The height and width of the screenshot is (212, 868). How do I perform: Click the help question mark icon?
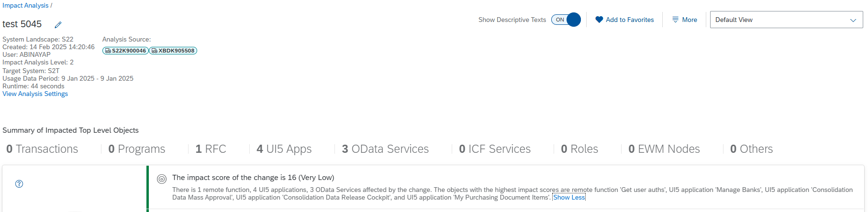[19, 184]
